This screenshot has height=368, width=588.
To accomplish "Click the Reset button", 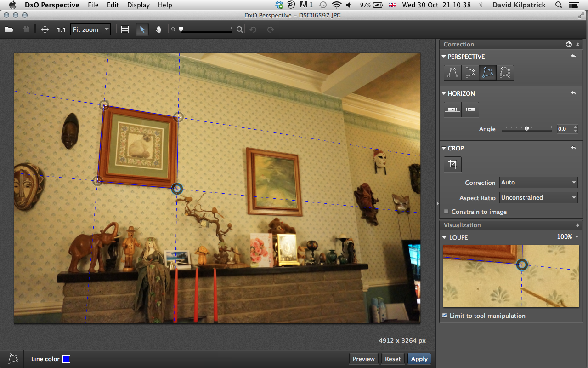I will coord(393,359).
